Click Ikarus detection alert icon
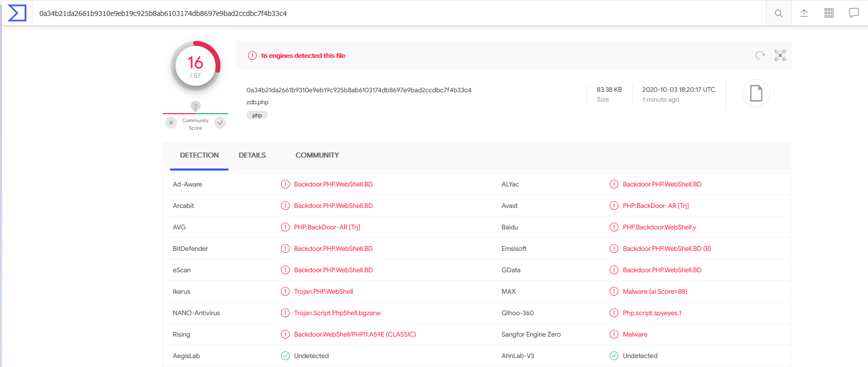The height and width of the screenshot is (367, 868). click(285, 291)
